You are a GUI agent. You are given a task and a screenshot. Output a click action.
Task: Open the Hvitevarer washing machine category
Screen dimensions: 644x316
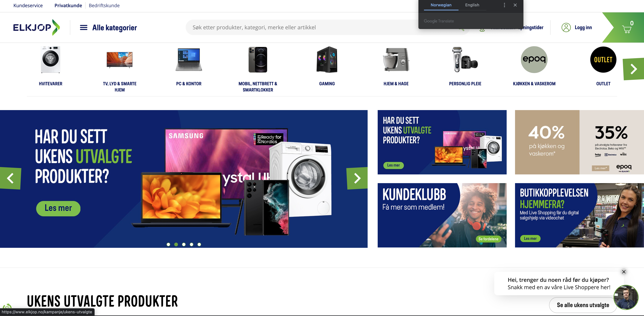point(50,60)
